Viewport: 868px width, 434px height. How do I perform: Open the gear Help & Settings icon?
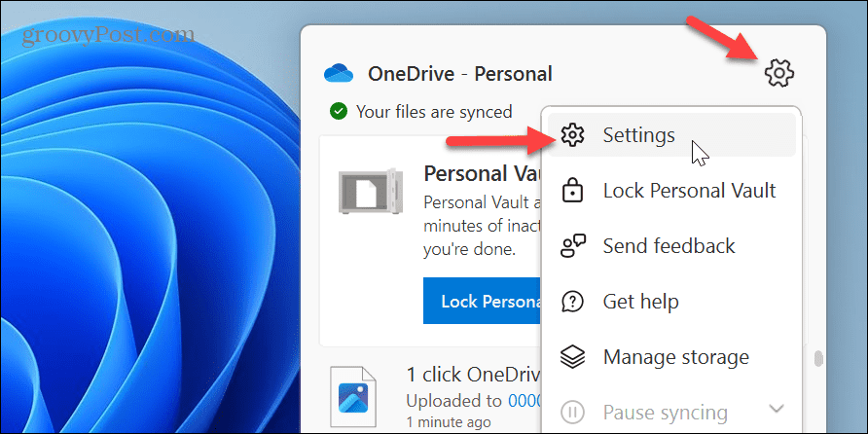778,73
